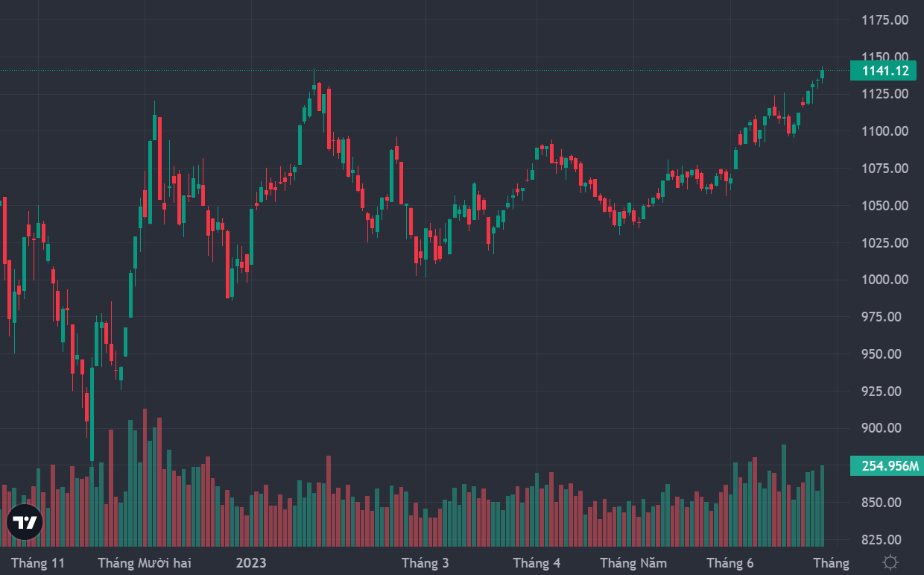Click the volume label 254.956M
This screenshot has height=575, width=924.
click(885, 466)
